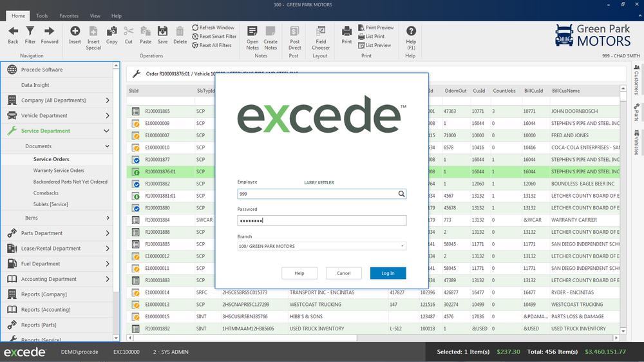This screenshot has width=644, height=362.
Task: Click the Log In button
Action: point(388,273)
